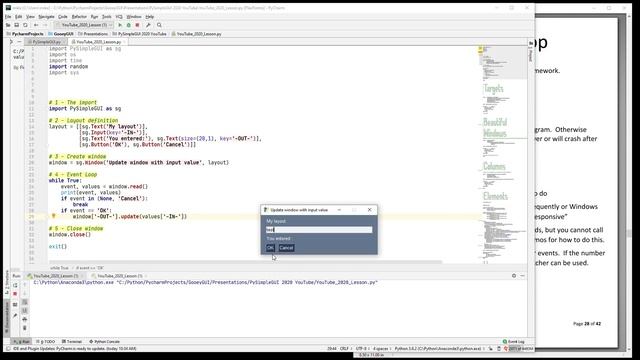Click the console path line in Run output

tap(206, 282)
